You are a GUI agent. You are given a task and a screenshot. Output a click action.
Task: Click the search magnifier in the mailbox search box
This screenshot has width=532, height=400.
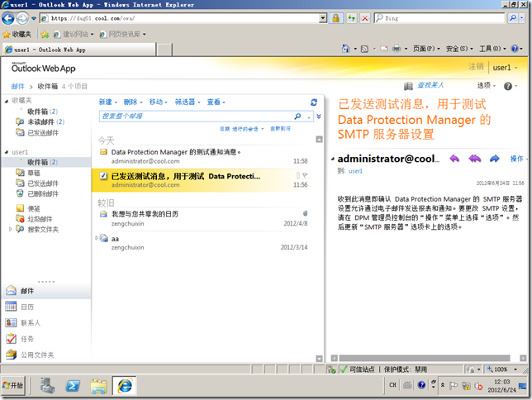tap(297, 117)
